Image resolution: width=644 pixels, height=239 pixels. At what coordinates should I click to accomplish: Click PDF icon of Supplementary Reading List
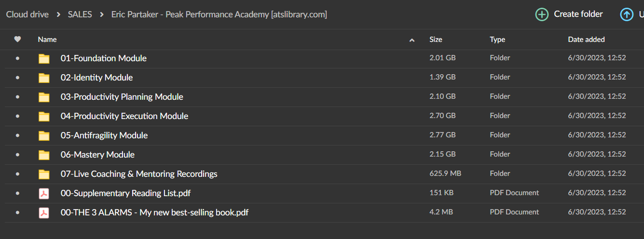[44, 194]
